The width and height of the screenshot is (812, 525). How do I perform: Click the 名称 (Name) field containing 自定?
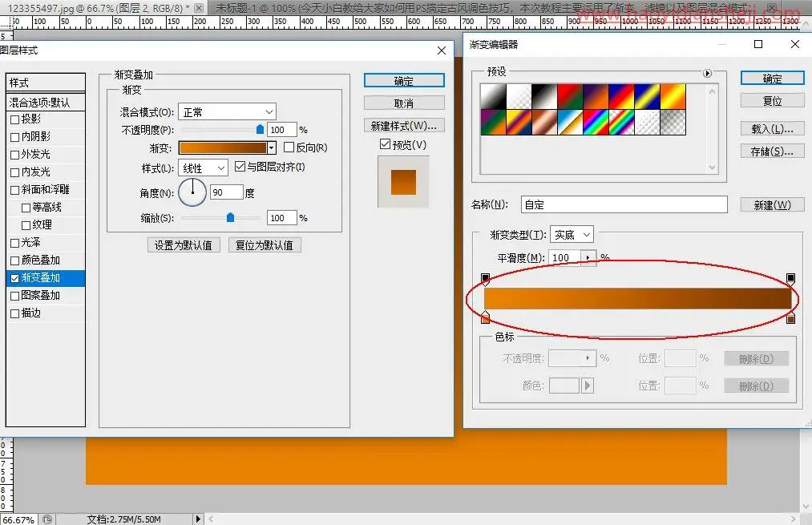[x=624, y=204]
